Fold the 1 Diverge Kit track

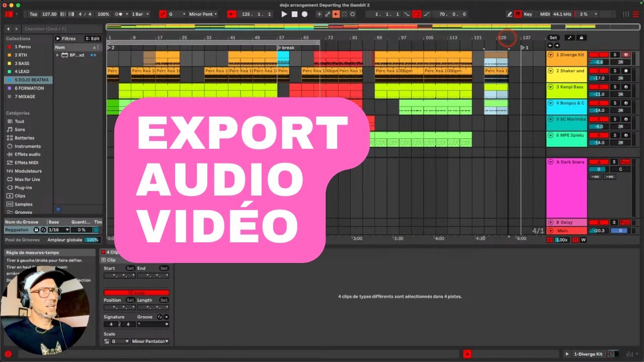pyautogui.click(x=550, y=55)
